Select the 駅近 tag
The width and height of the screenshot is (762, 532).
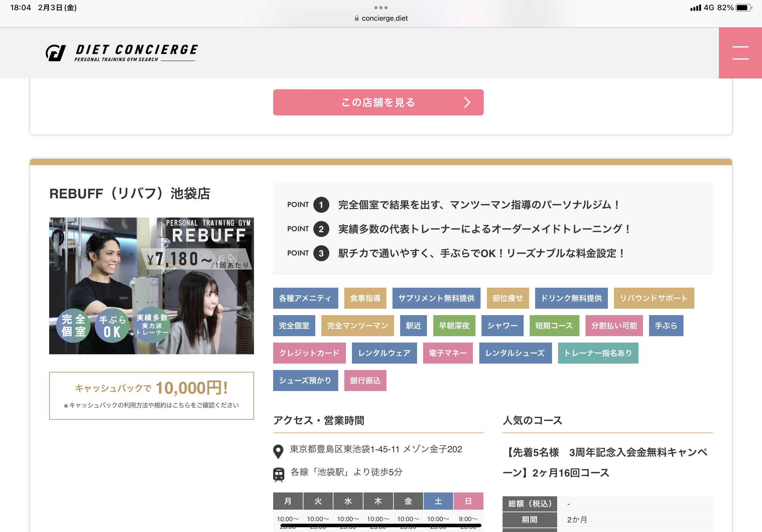(413, 326)
